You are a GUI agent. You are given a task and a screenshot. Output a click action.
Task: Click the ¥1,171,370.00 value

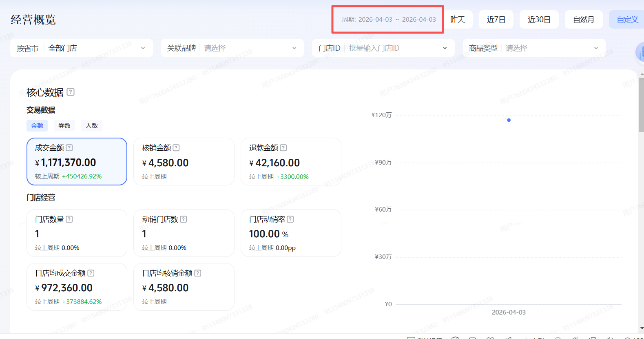pyautogui.click(x=66, y=163)
